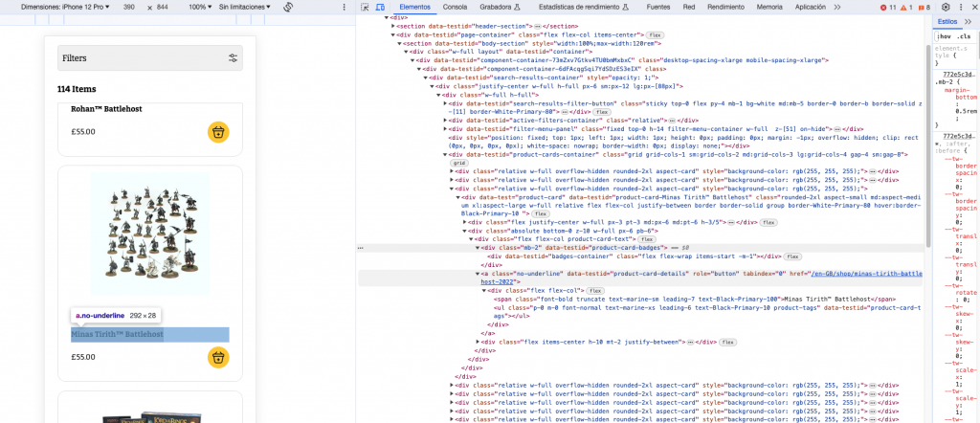Viewport: 980px width, 423px height.
Task: Click the Filters sliders icon
Action: 234,58
